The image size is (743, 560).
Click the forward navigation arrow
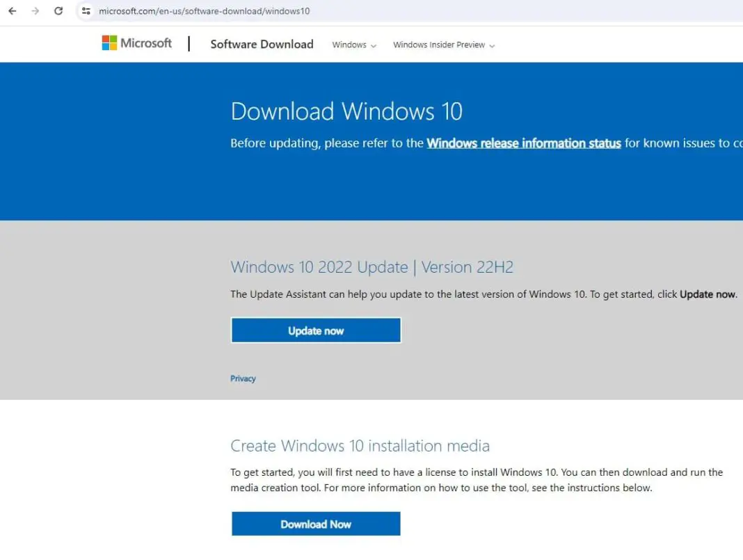pyautogui.click(x=33, y=11)
